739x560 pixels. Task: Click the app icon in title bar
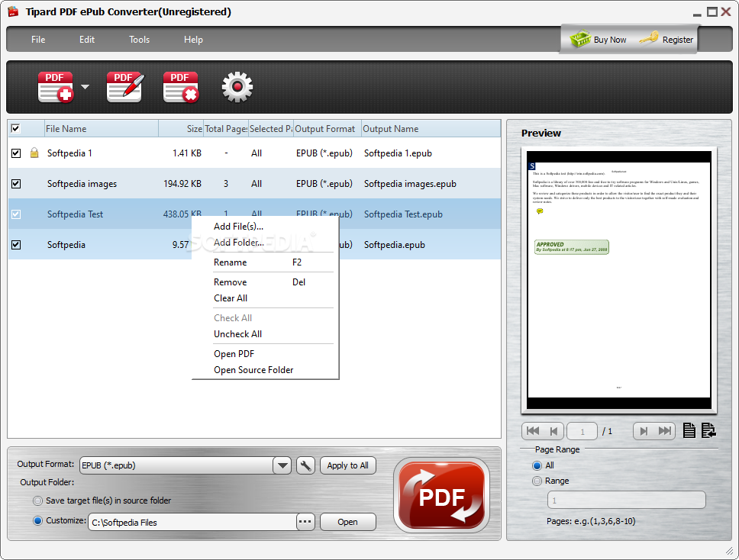[x=13, y=11]
